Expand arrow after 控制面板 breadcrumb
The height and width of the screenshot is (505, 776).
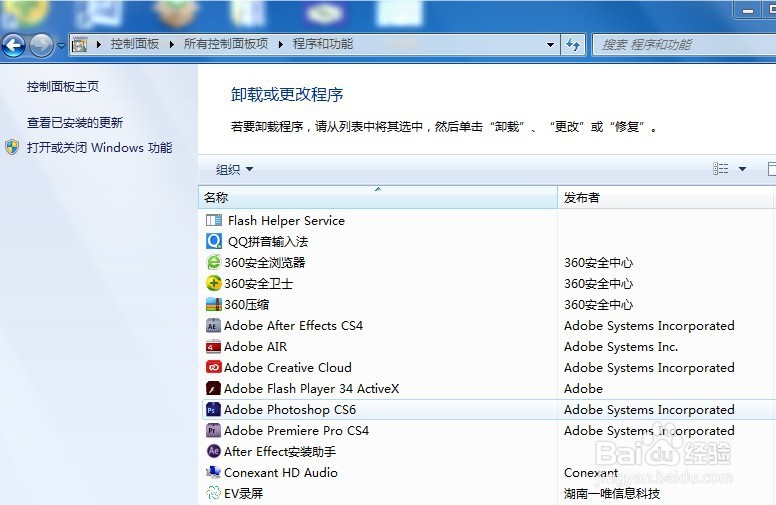tap(171, 45)
